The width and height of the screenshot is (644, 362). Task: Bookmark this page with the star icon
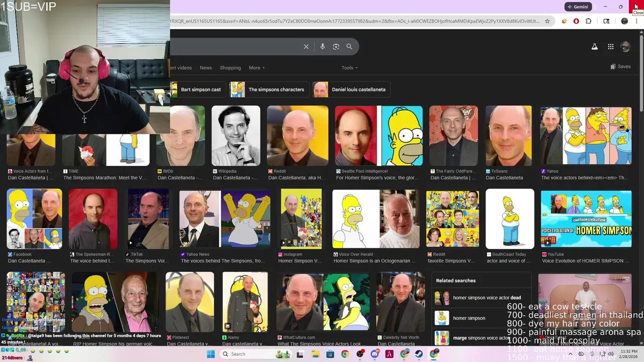click(547, 21)
